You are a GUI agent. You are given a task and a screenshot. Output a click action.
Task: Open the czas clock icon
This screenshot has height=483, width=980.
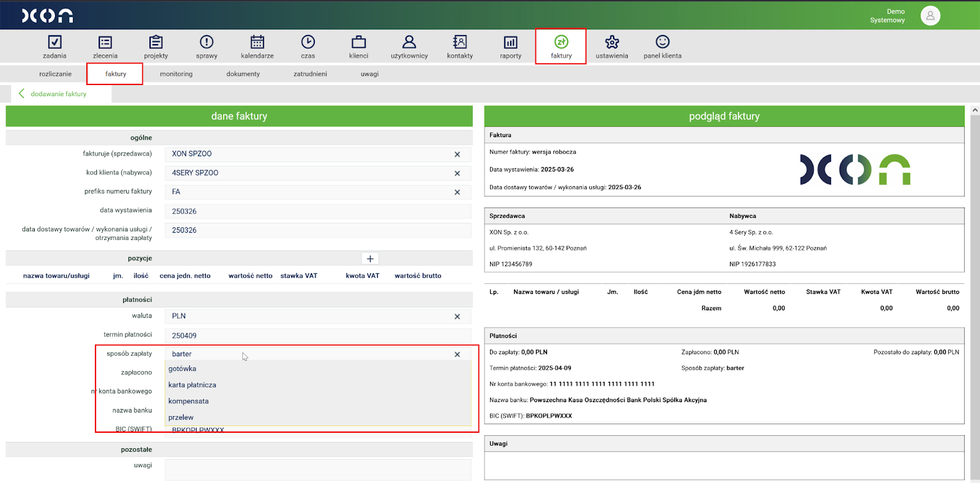coord(308,42)
